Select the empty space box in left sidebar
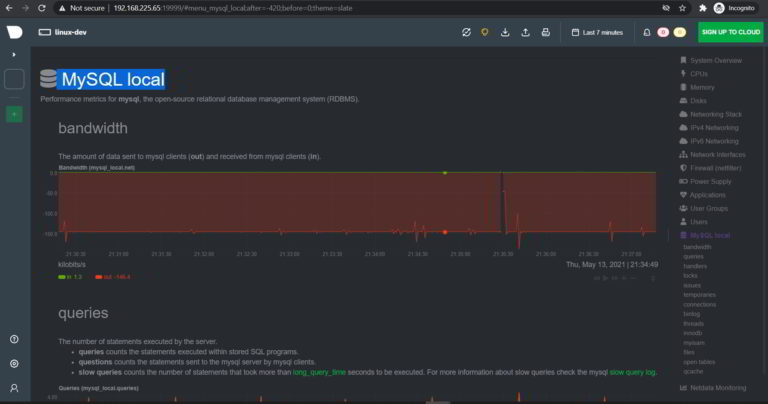 point(14,79)
